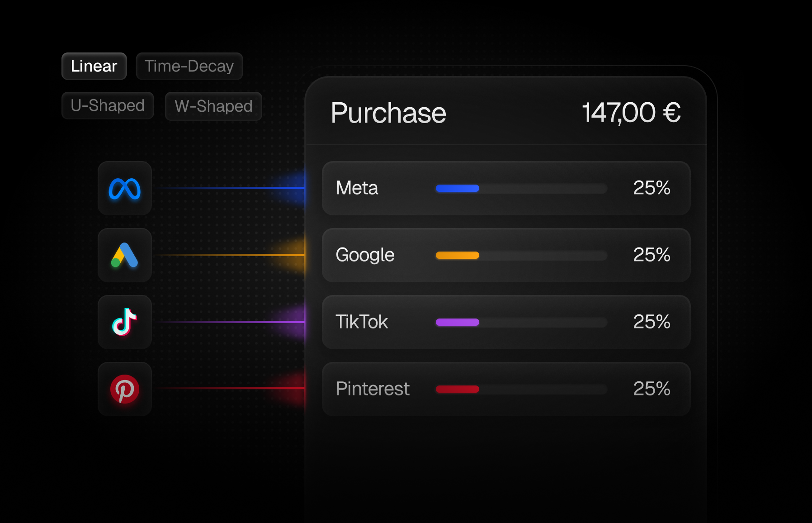
Task: Select the Linear attribution model
Action: 94,66
